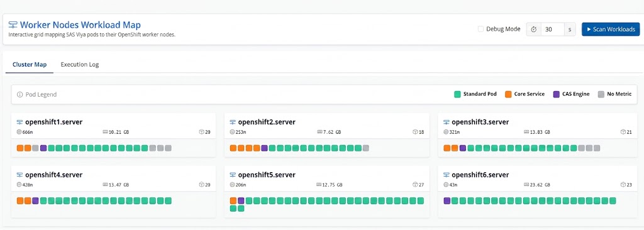The width and height of the screenshot is (644, 230).
Task: Click the CAS Engine purple legend swatch
Action: pyautogui.click(x=556, y=94)
